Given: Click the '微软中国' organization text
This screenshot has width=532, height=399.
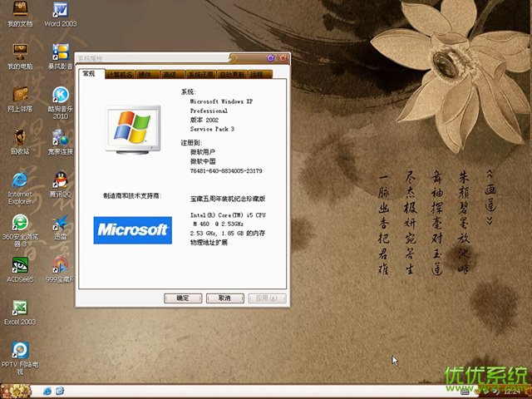Looking at the screenshot, I should (203, 161).
